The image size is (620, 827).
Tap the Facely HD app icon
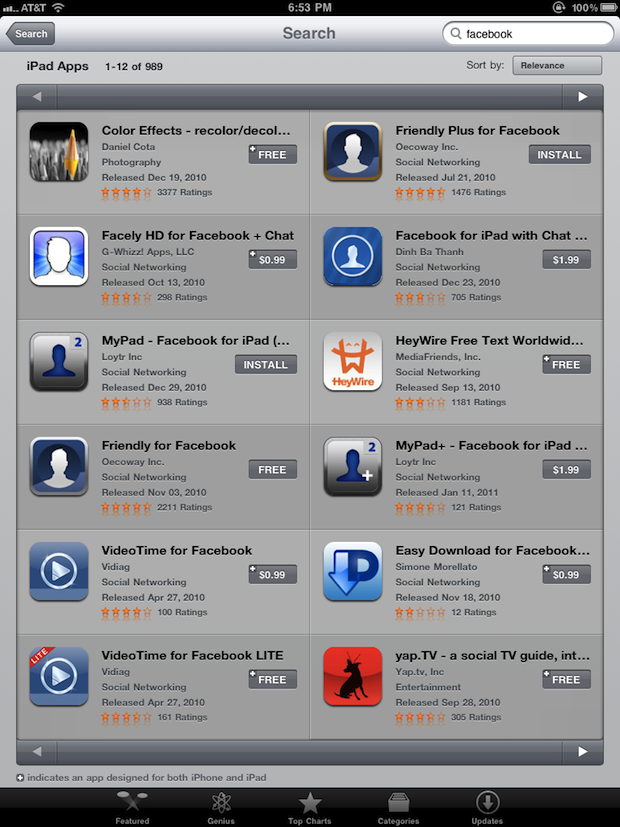point(59,257)
